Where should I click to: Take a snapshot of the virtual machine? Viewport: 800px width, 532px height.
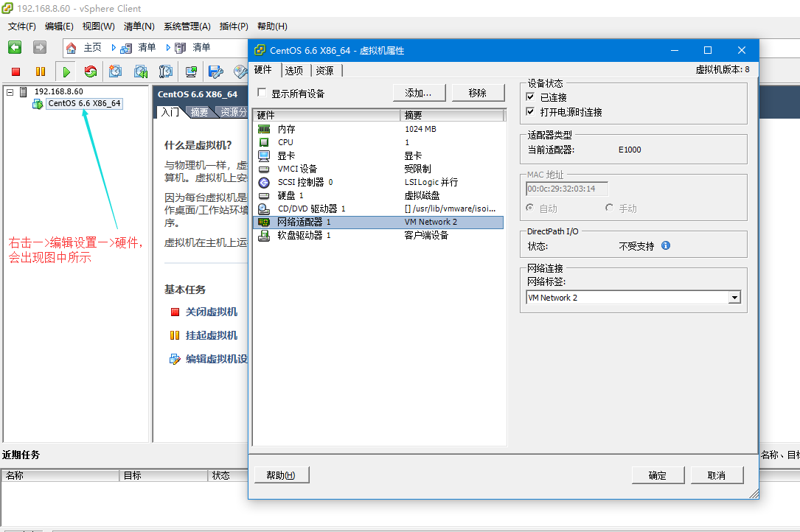[115, 72]
